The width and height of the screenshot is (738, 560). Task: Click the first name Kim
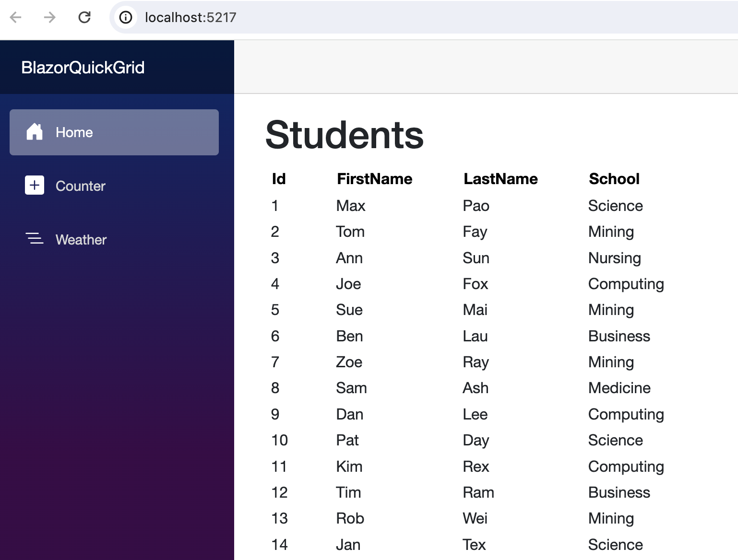click(349, 467)
